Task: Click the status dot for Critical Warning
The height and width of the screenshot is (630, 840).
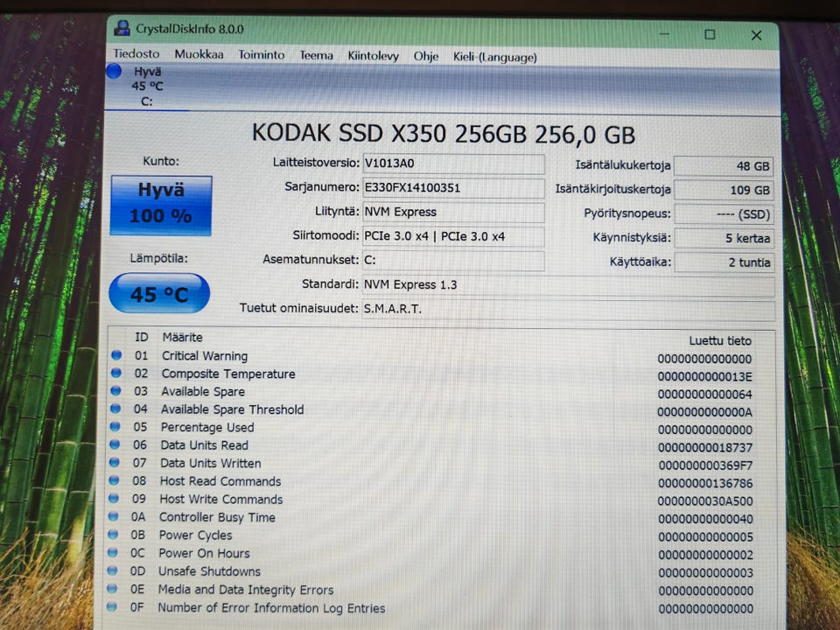Action: (116, 355)
